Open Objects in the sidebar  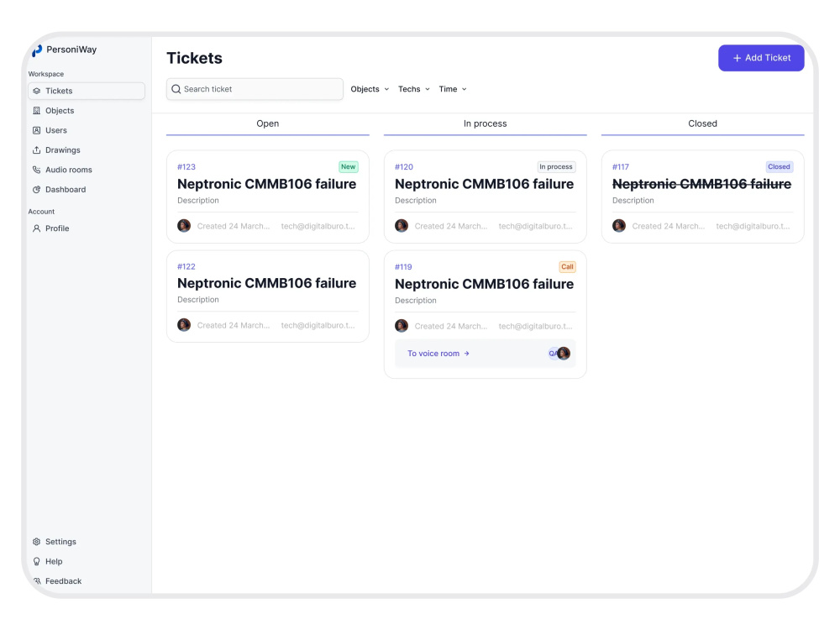tap(60, 111)
